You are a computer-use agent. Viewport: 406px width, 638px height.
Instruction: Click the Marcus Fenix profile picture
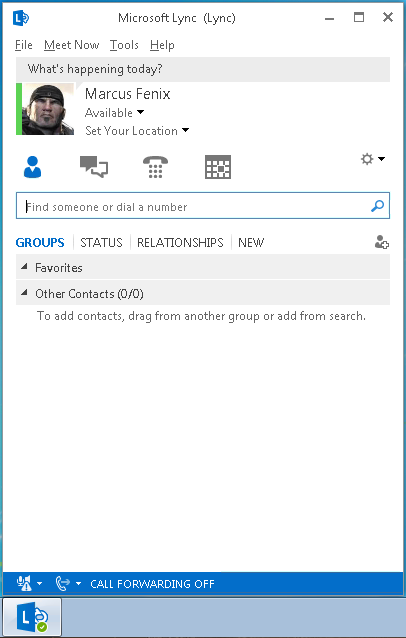[x=48, y=109]
